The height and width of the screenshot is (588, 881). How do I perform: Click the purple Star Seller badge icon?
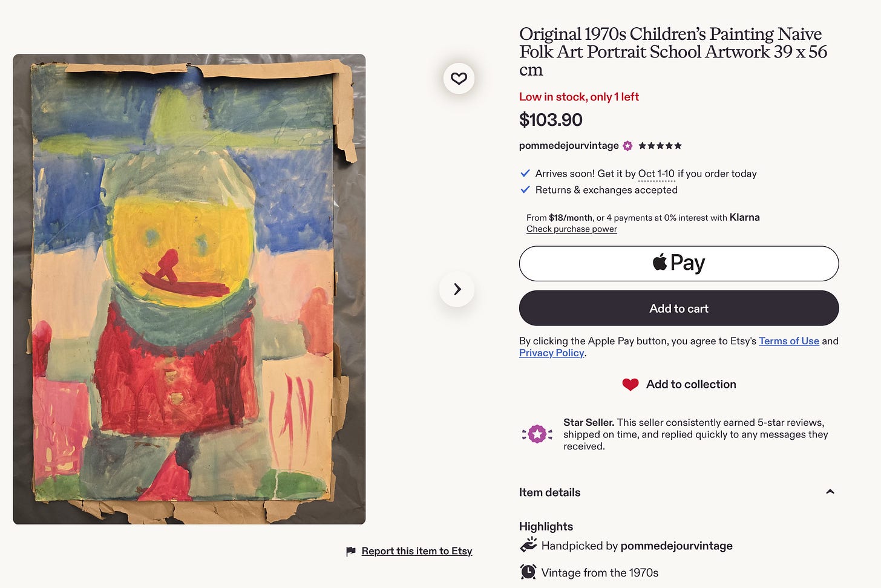[537, 434]
